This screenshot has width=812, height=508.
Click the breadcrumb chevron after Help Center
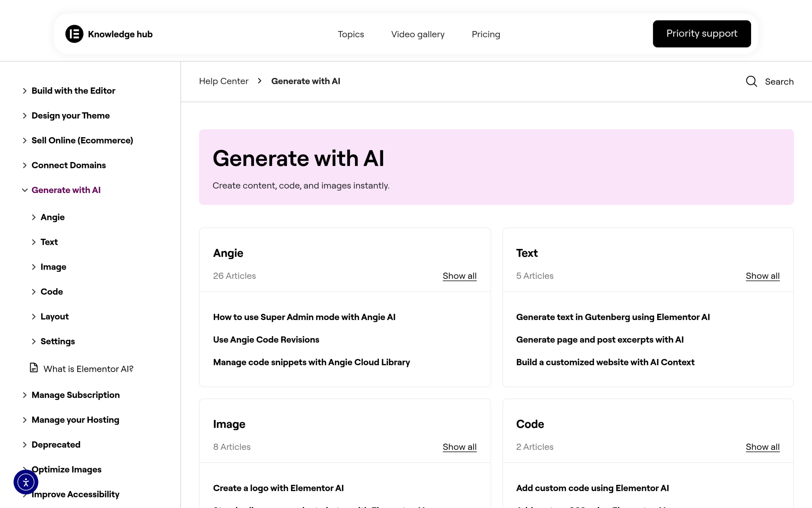click(260, 81)
